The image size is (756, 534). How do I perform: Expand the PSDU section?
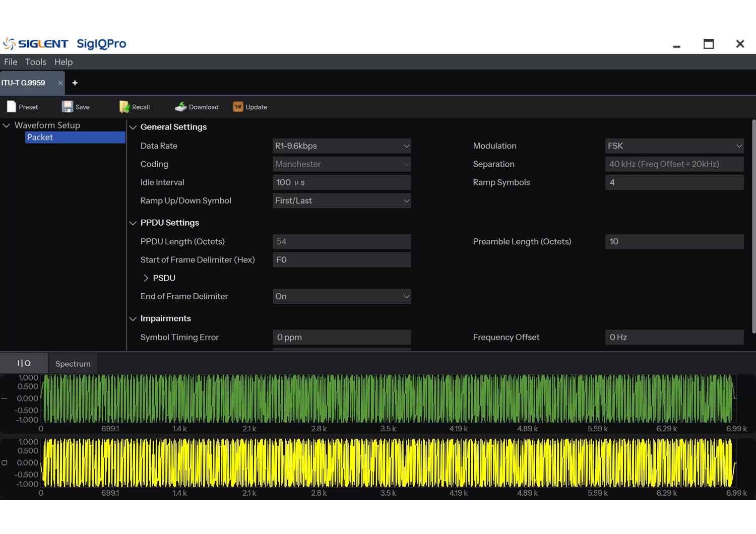146,278
